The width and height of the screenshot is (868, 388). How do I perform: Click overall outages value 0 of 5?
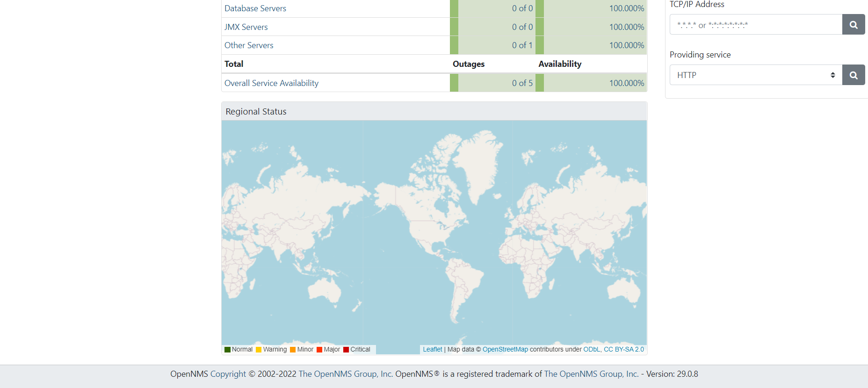coord(522,83)
